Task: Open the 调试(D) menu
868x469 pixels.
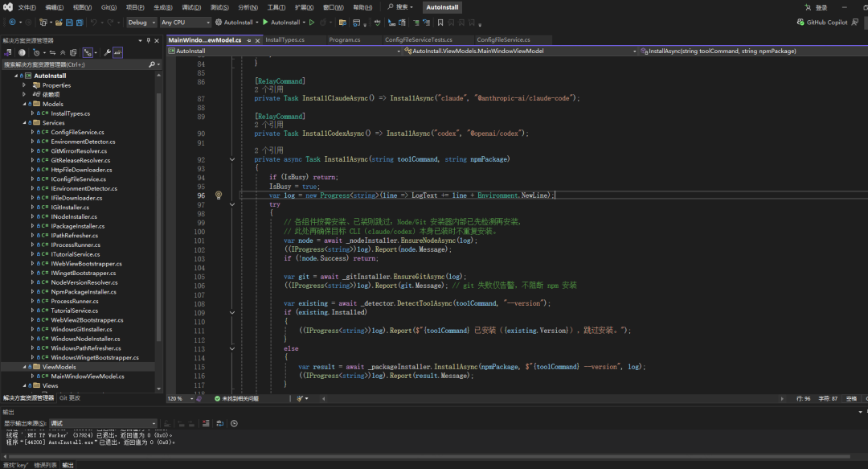Action: pos(191,7)
